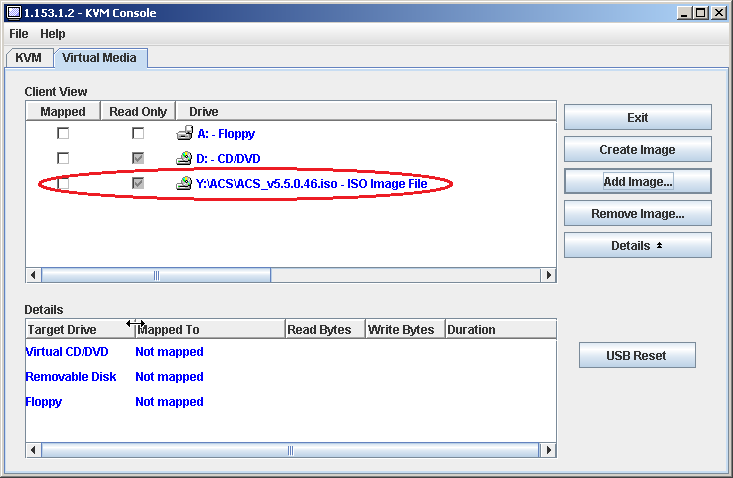Select the 'Floppy' target drive row
Viewport: 733px width, 478px height.
point(43,402)
